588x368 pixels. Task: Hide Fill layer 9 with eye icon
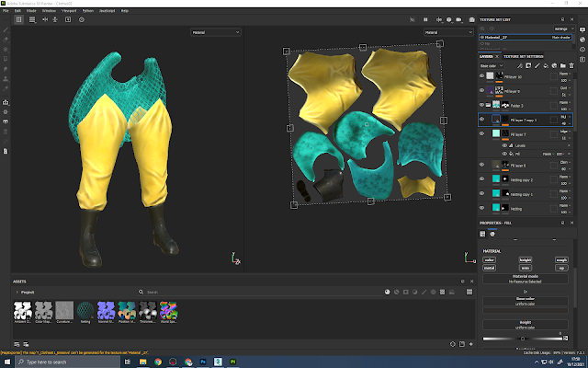pos(481,90)
